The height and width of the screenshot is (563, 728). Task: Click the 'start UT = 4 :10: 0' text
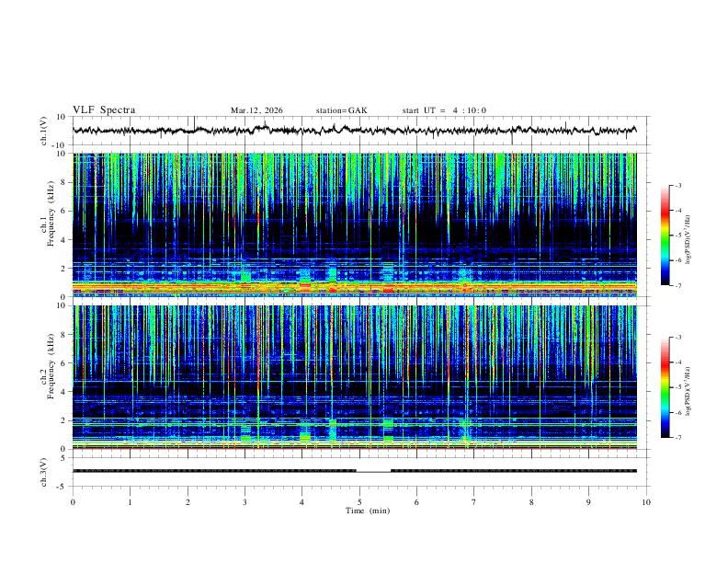pos(444,110)
